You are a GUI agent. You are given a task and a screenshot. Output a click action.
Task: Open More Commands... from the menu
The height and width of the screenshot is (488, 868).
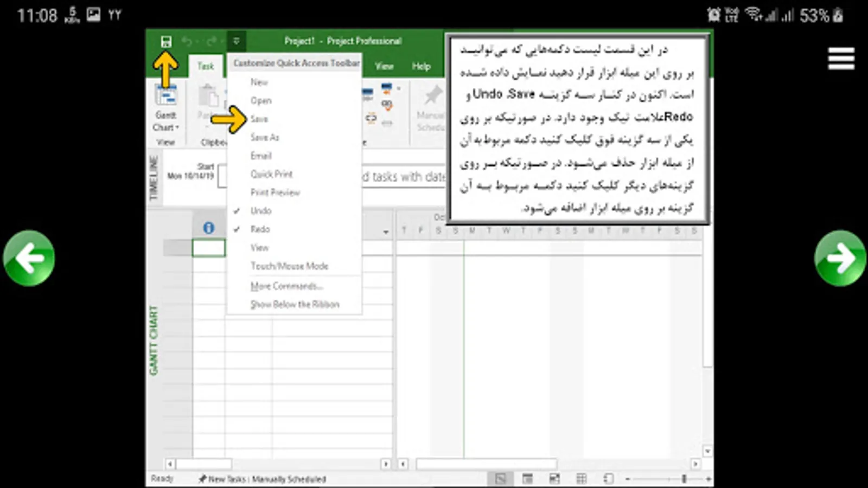pos(286,286)
